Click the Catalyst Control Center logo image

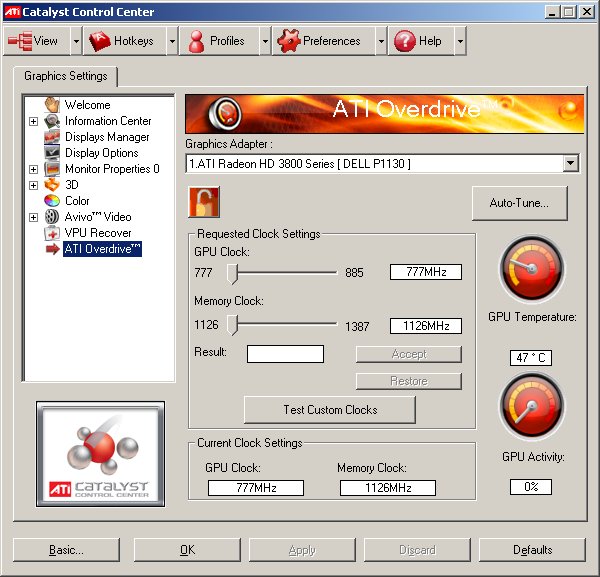tap(101, 454)
